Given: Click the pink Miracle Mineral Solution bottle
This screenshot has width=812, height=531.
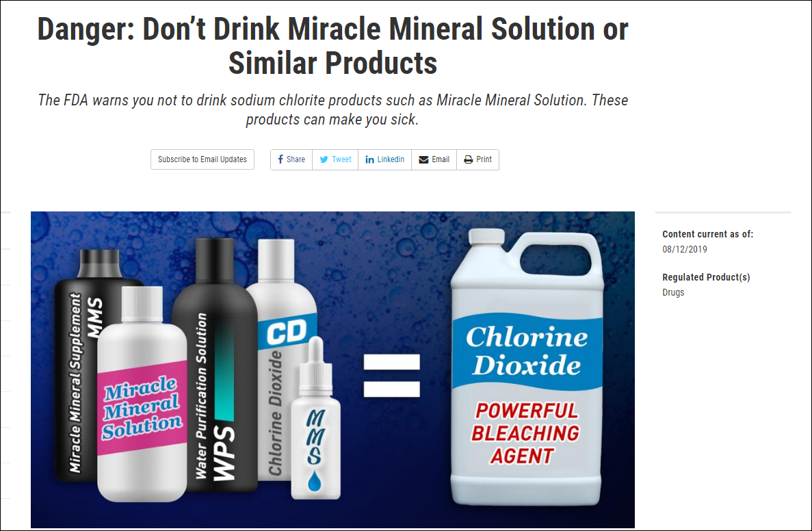Looking at the screenshot, I should click(142, 395).
